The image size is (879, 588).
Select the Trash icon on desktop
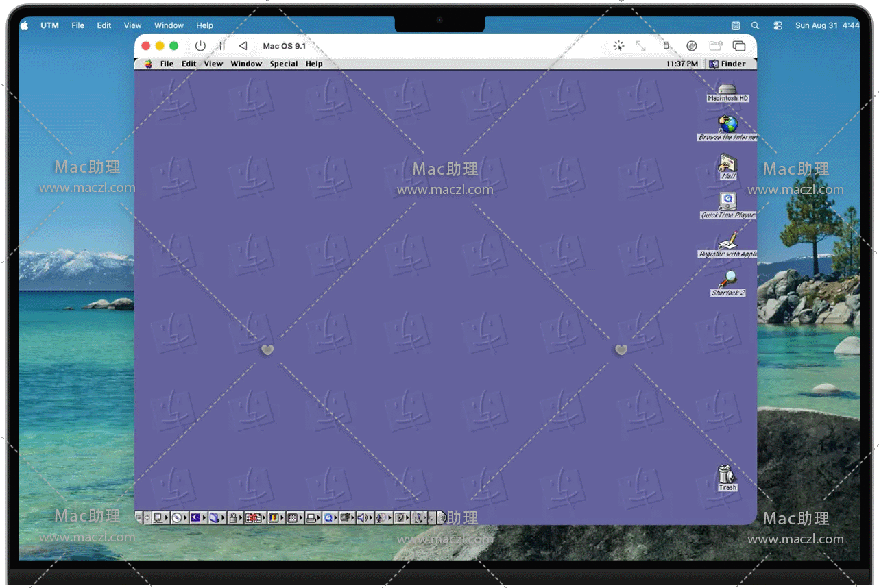click(x=727, y=474)
